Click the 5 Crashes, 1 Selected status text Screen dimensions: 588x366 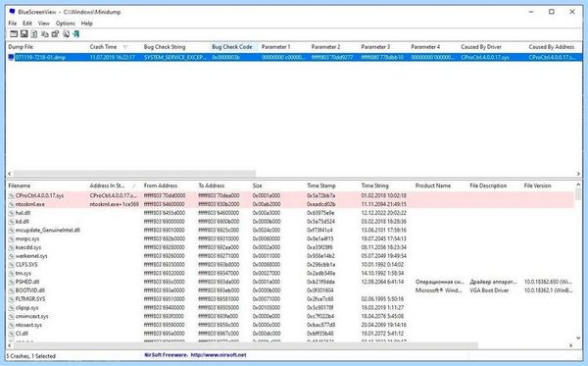tap(31, 356)
